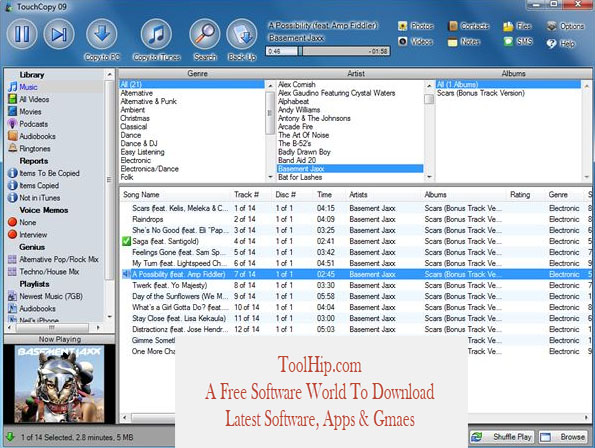The width and height of the screenshot is (595, 448).
Task: Click the Back Up icon
Action: [242, 34]
